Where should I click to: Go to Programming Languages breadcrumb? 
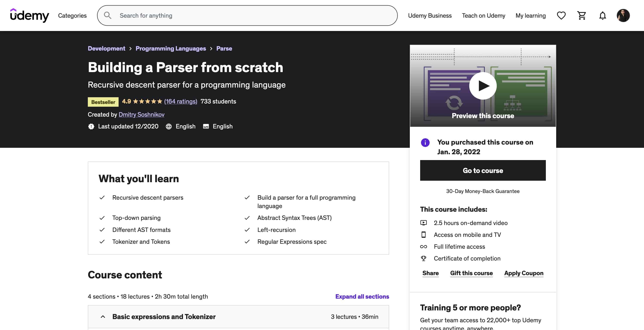[171, 48]
